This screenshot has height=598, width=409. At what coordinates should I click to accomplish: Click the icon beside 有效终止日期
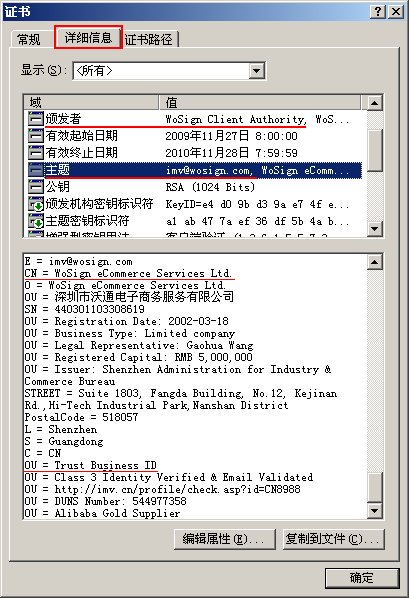coord(35,153)
